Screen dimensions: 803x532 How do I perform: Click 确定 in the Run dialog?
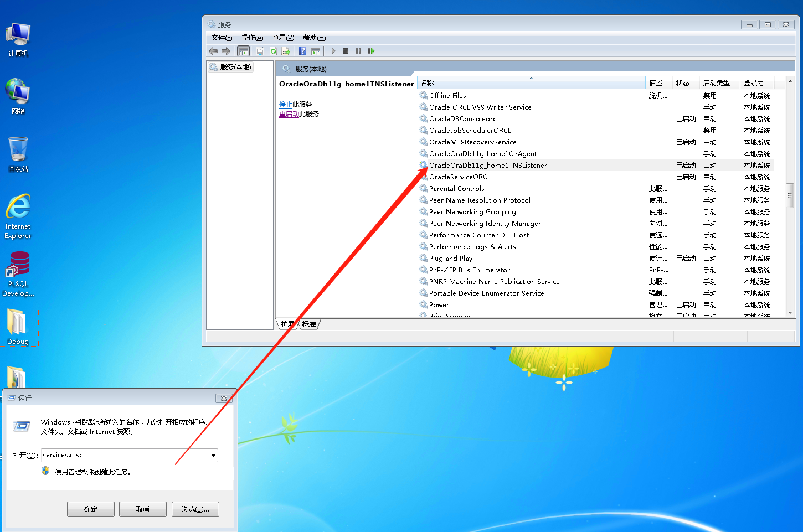point(91,509)
